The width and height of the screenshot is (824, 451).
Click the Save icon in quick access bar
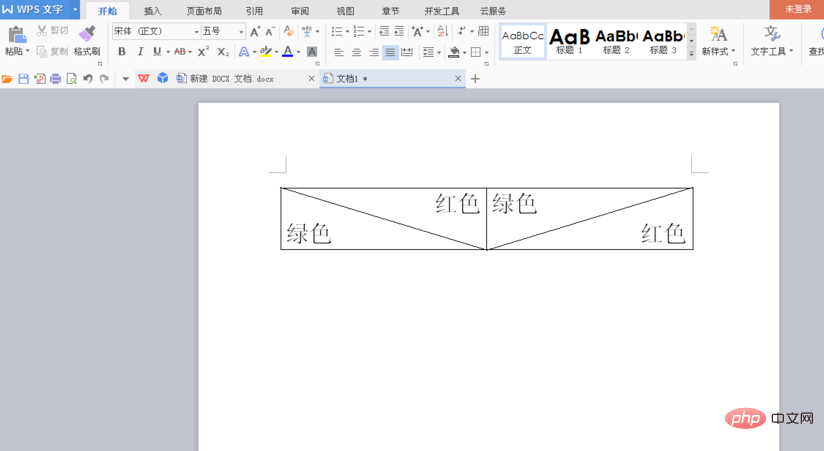[23, 78]
